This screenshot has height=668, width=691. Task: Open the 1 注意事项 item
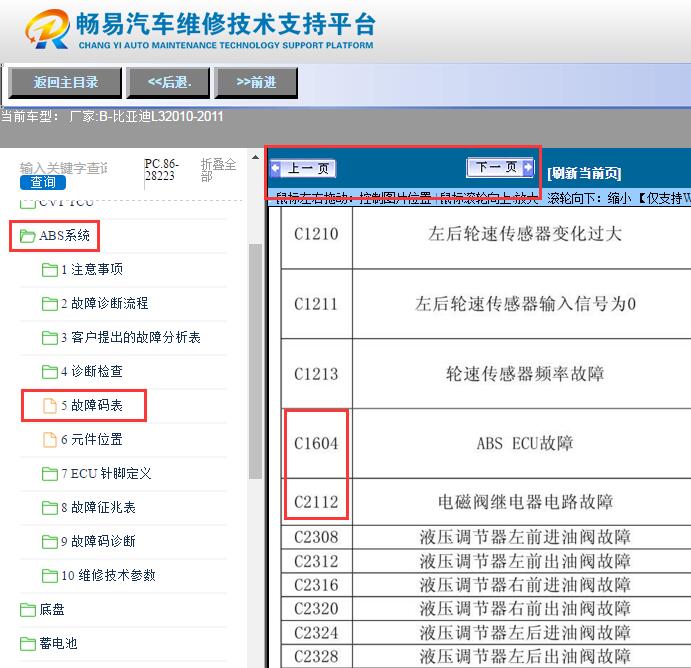(x=92, y=269)
